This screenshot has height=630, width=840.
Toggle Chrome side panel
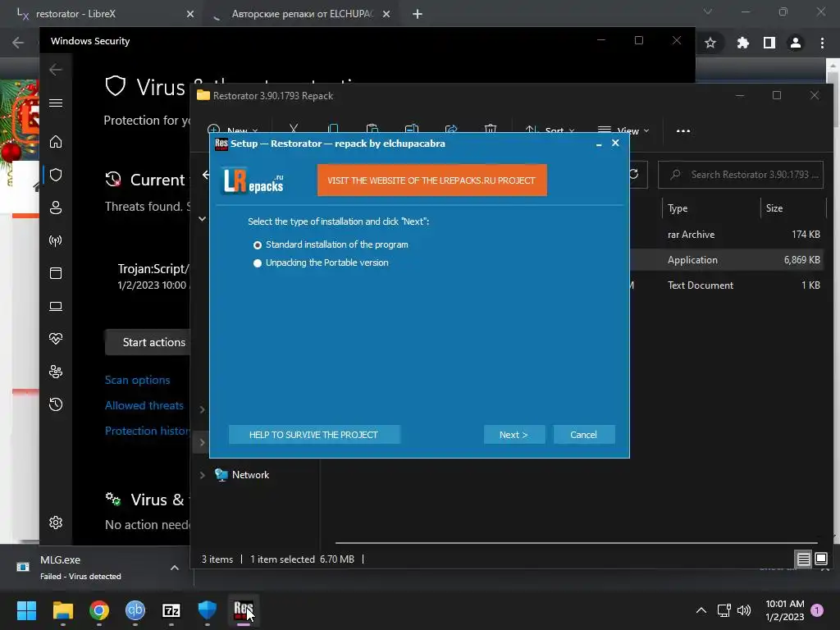pyautogui.click(x=769, y=43)
